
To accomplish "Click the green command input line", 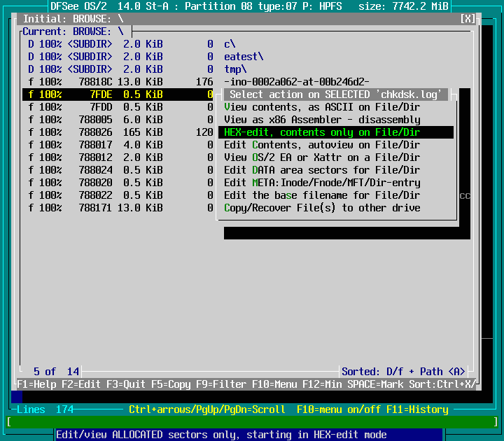I will tap(252, 421).
